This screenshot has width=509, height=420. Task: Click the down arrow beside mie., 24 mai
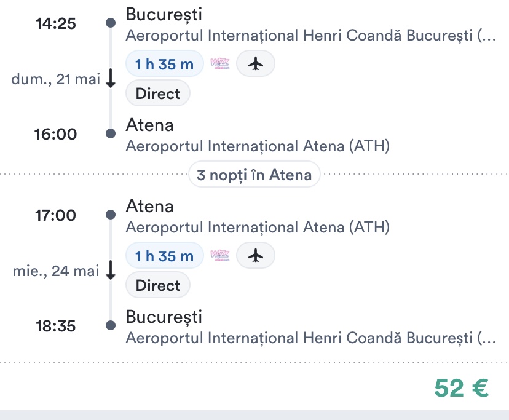pos(111,271)
